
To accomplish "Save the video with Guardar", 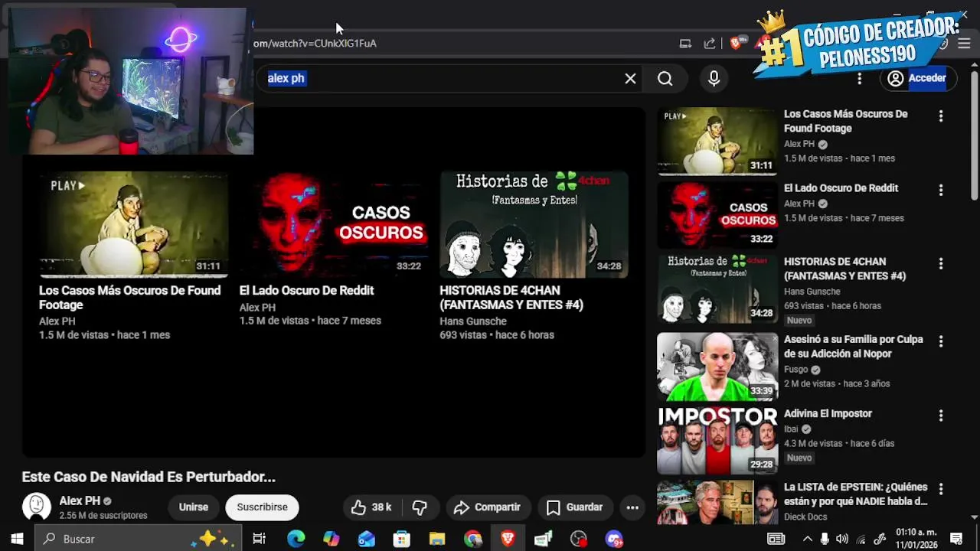I will 574,507.
